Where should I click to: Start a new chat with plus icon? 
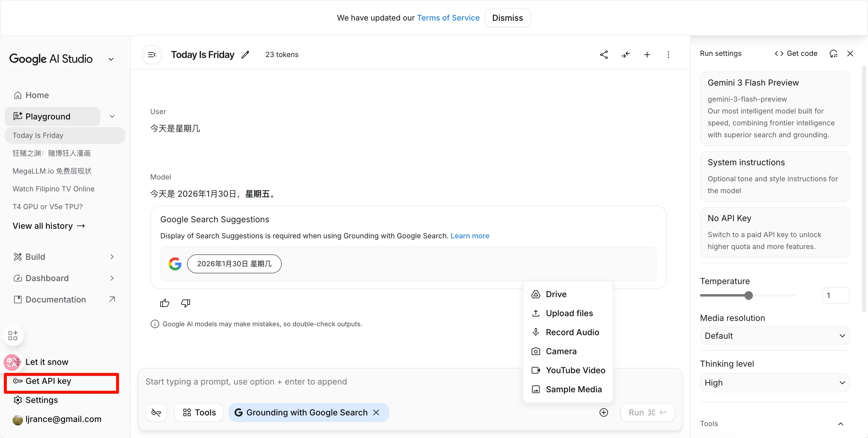[x=647, y=55]
